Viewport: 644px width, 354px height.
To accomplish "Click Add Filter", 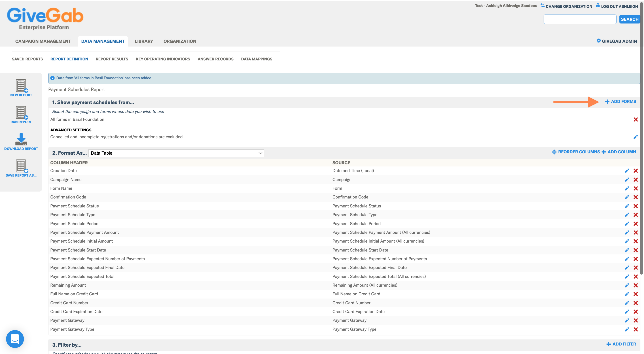I will [x=621, y=344].
